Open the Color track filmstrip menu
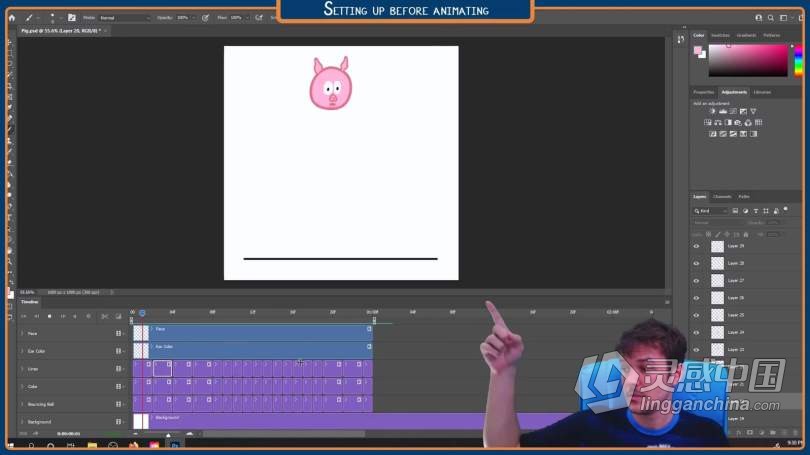 coord(119,386)
